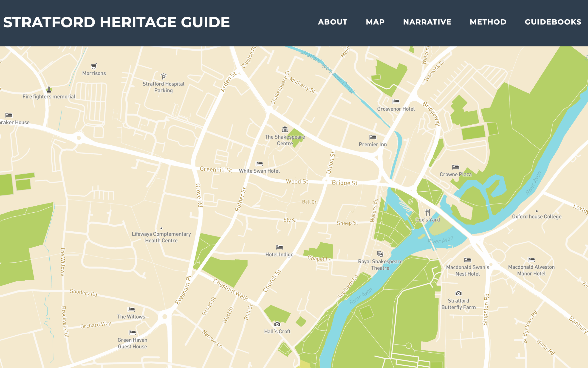Select the Premier Inn bed icon
Screen dimensions: 588x368
tap(373, 137)
